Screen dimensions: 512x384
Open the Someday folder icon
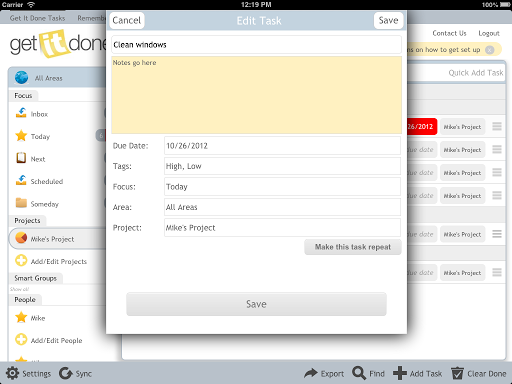pyautogui.click(x=21, y=203)
